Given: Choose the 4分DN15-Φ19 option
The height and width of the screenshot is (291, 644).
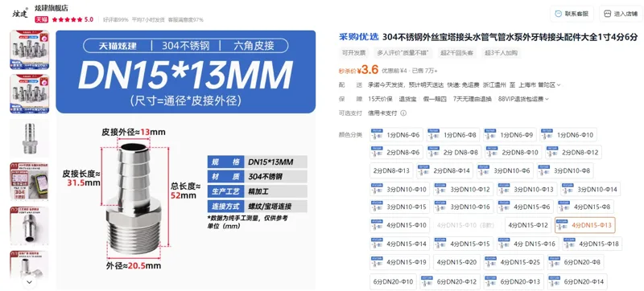Looking at the screenshot, I should tap(399, 262).
